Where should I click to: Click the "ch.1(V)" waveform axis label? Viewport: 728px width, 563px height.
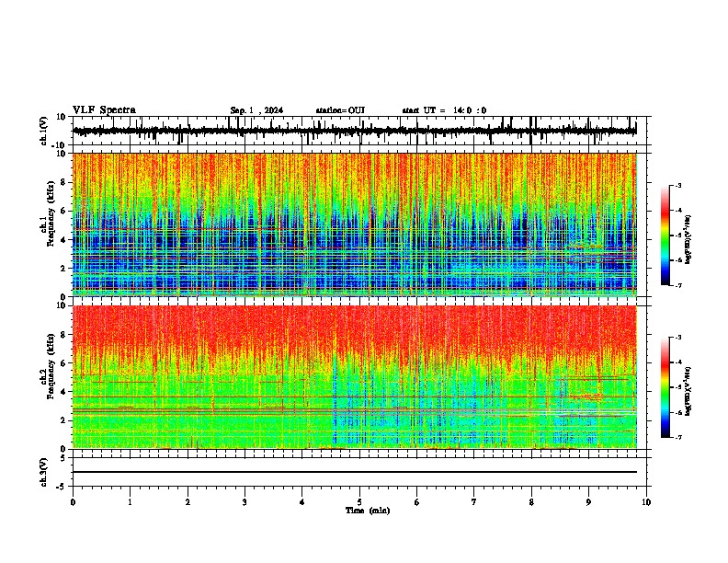(x=44, y=131)
